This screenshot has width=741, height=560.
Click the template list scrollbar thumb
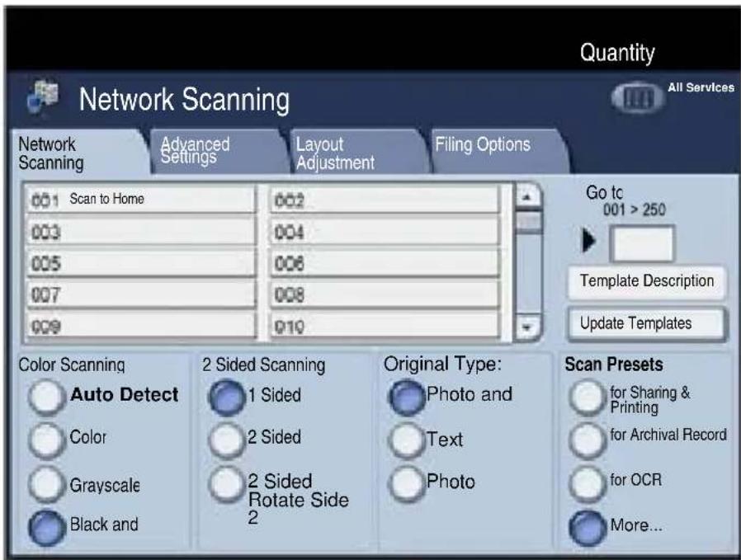[x=528, y=223]
